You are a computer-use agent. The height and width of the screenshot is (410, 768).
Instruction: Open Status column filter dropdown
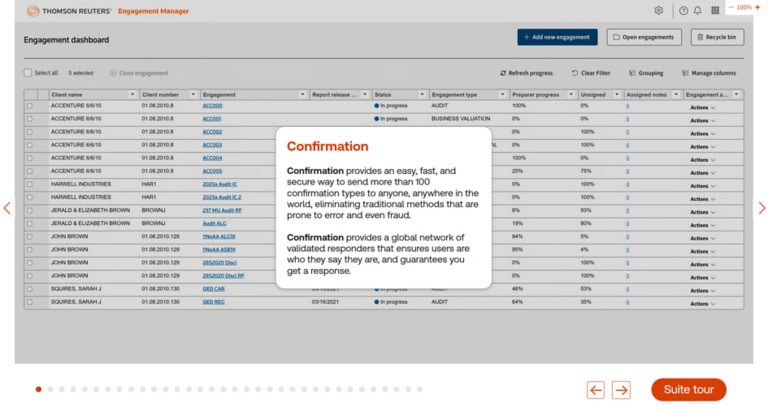click(422, 95)
